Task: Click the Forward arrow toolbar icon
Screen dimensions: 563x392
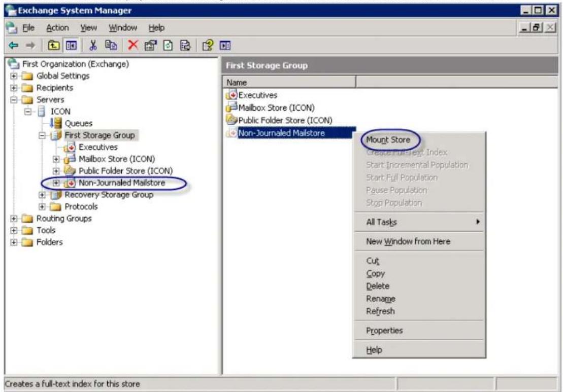Action: [30, 46]
